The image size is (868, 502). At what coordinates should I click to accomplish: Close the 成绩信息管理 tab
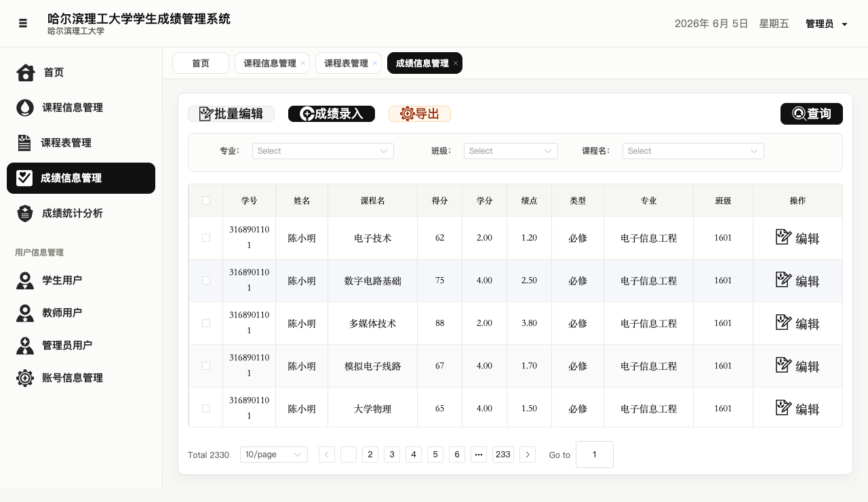[x=456, y=63]
